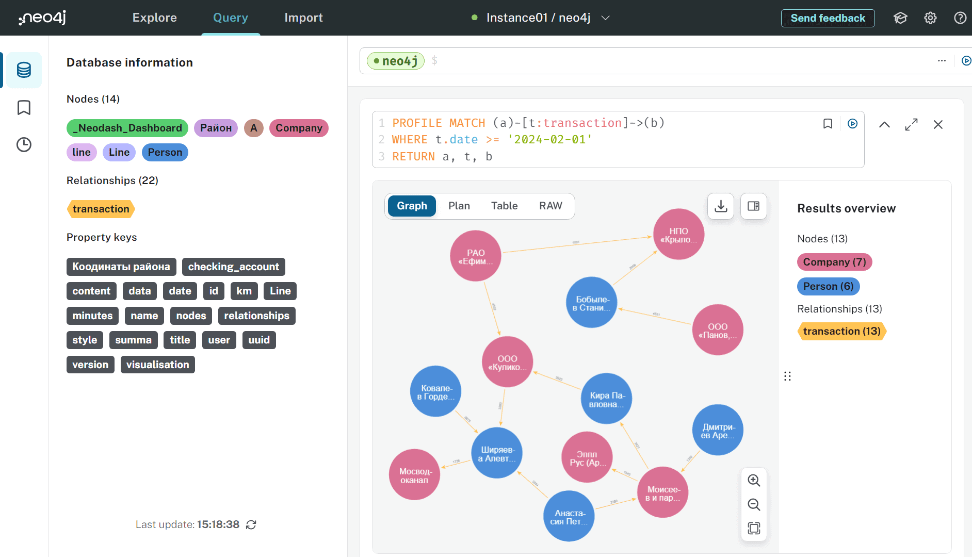Open saved queries bookmark icon in sidebar
The height and width of the screenshot is (560, 972).
pyautogui.click(x=24, y=108)
